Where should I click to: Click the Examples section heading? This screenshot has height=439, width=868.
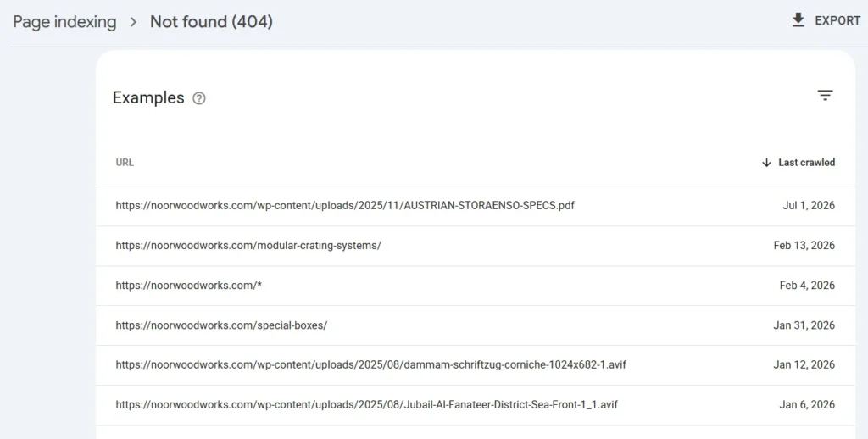coord(148,98)
